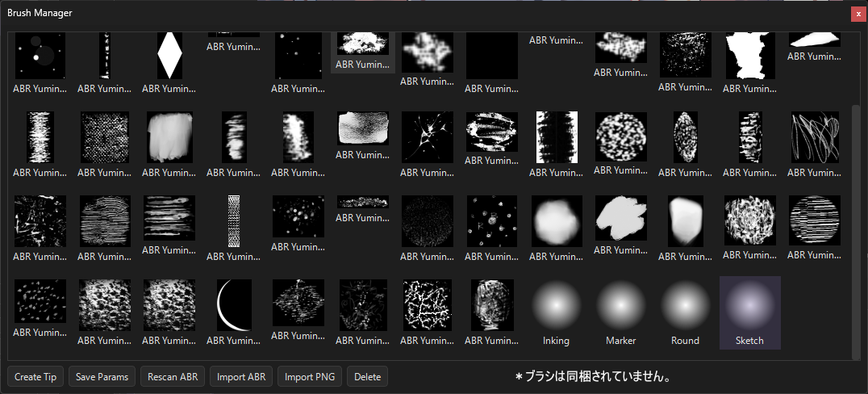Screen dimensions: 868x394
Task: Click the Create Tip button
Action: tap(35, 377)
